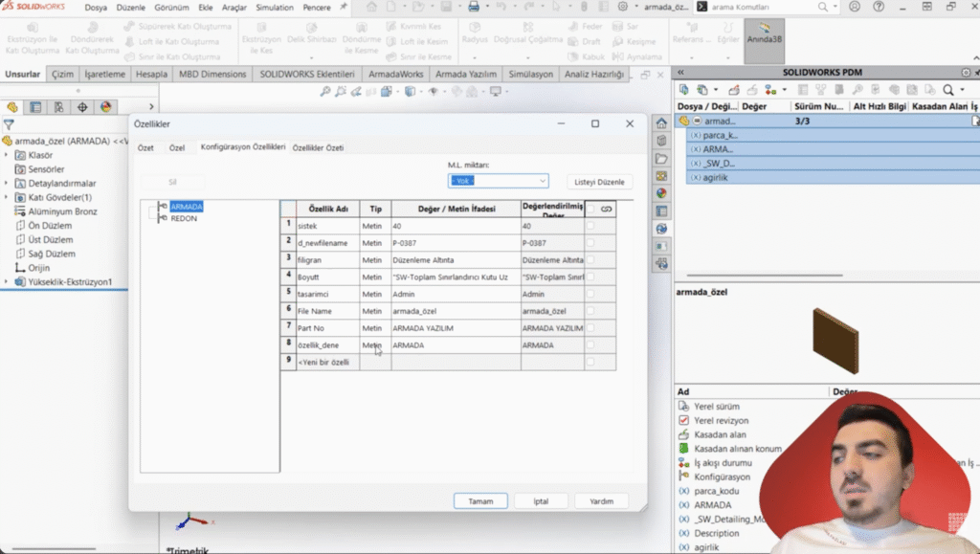Open the M.L. miktarı dropdown
The image size is (980, 554).
point(498,181)
